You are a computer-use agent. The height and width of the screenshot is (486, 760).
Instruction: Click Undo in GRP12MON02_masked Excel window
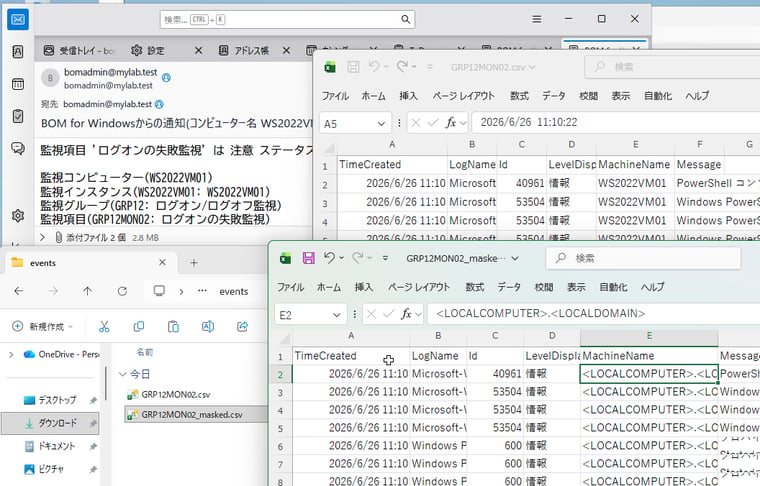(329, 258)
